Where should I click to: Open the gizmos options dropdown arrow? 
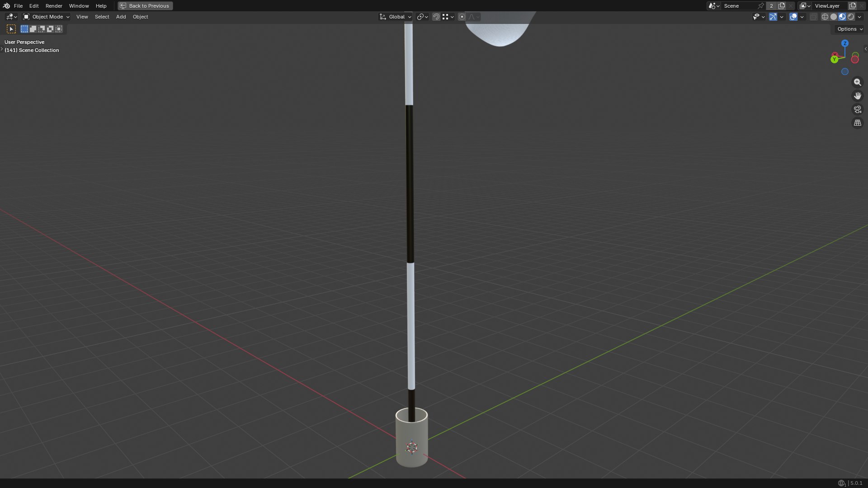click(782, 17)
